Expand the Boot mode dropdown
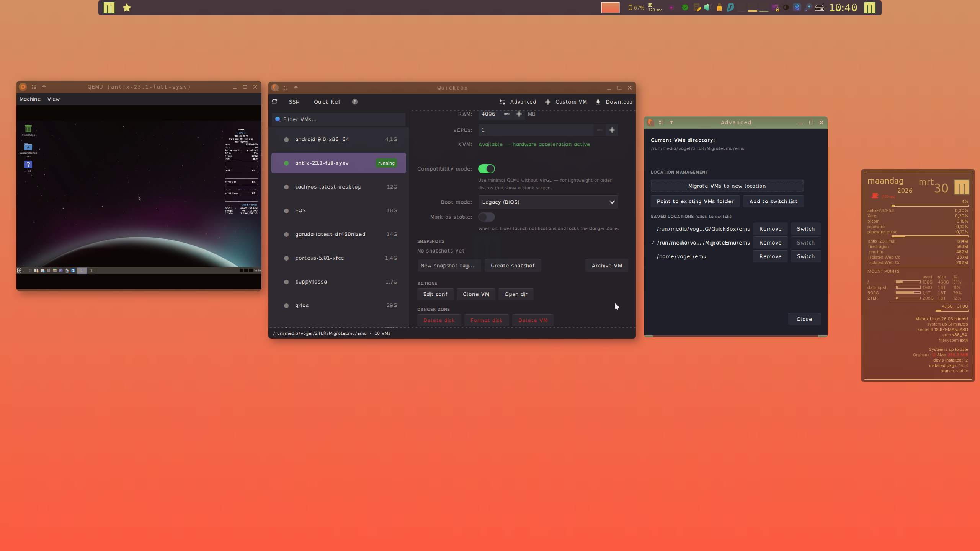The image size is (980, 551). pyautogui.click(x=548, y=202)
